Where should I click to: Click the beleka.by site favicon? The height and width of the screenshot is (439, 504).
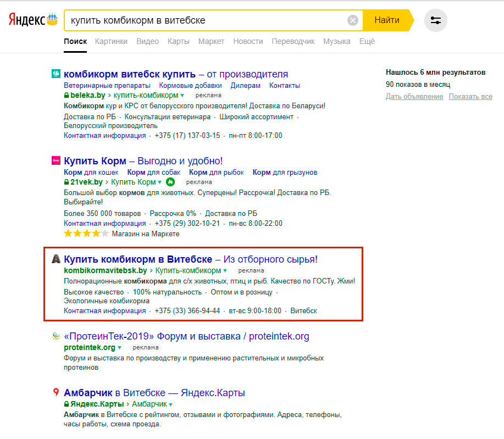pos(56,74)
